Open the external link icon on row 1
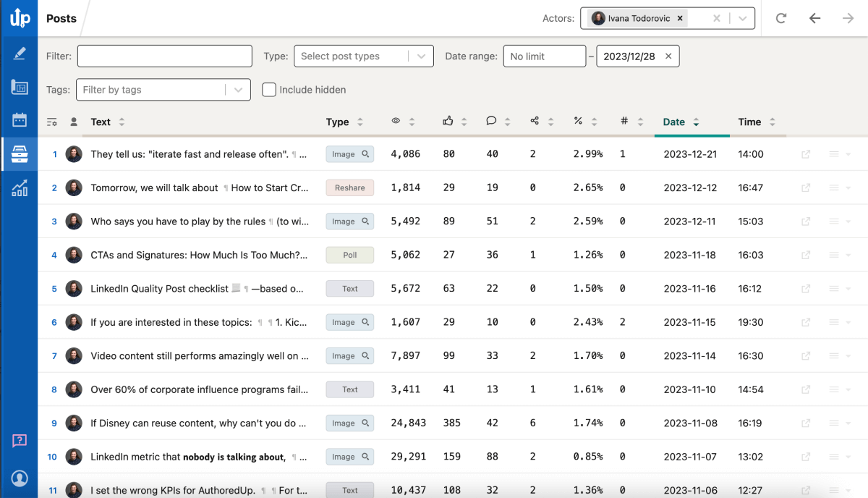Image resolution: width=868 pixels, height=498 pixels. tap(804, 153)
